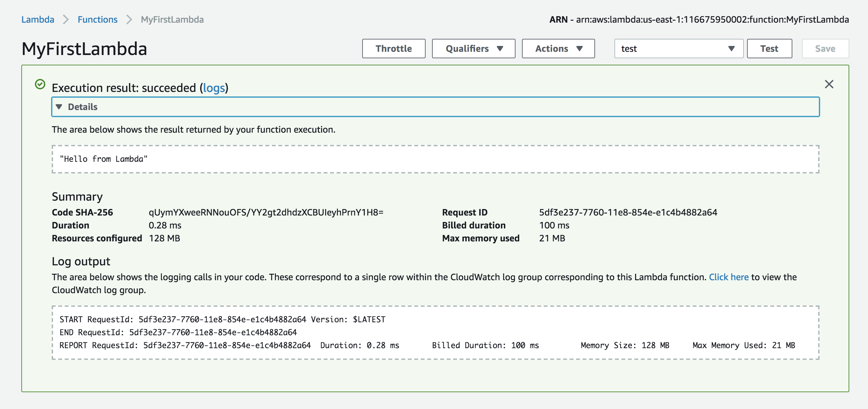This screenshot has height=409, width=868.
Task: Click the Log output section heading
Action: 81,261
